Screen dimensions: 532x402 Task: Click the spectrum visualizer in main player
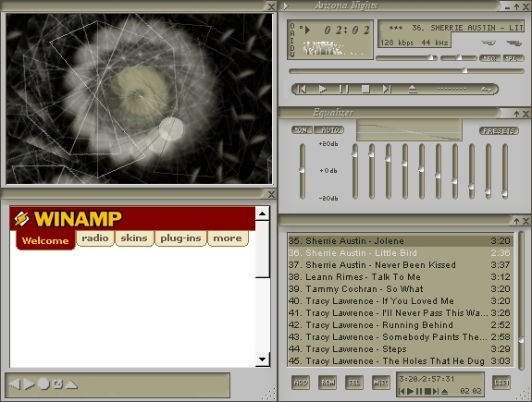(x=334, y=48)
